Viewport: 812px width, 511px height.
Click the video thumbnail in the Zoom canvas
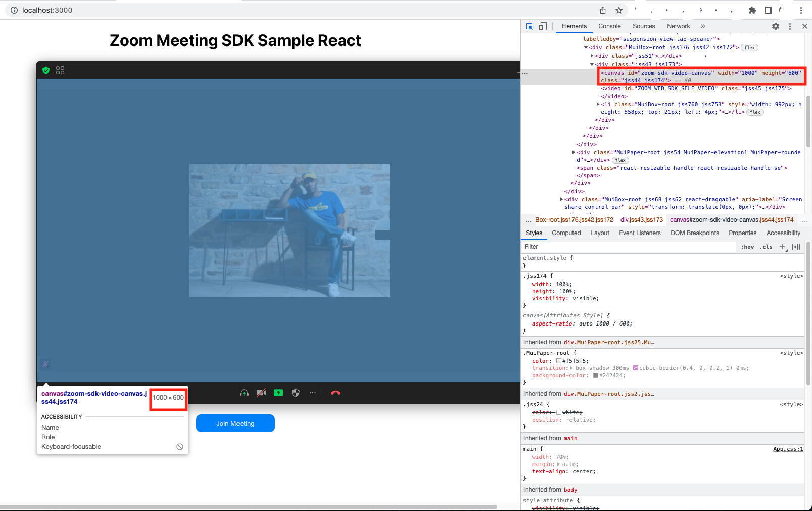point(290,230)
